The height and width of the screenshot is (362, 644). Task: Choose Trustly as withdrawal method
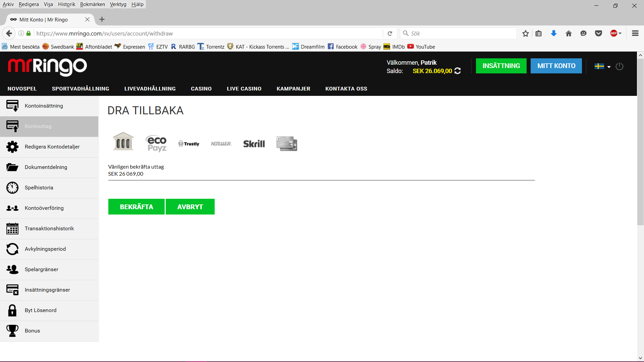pyautogui.click(x=189, y=144)
